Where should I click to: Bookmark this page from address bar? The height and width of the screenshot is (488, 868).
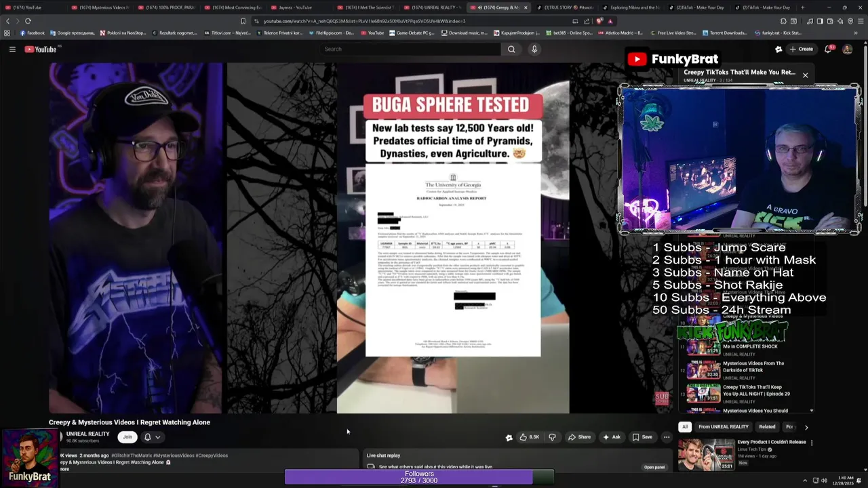(x=243, y=21)
